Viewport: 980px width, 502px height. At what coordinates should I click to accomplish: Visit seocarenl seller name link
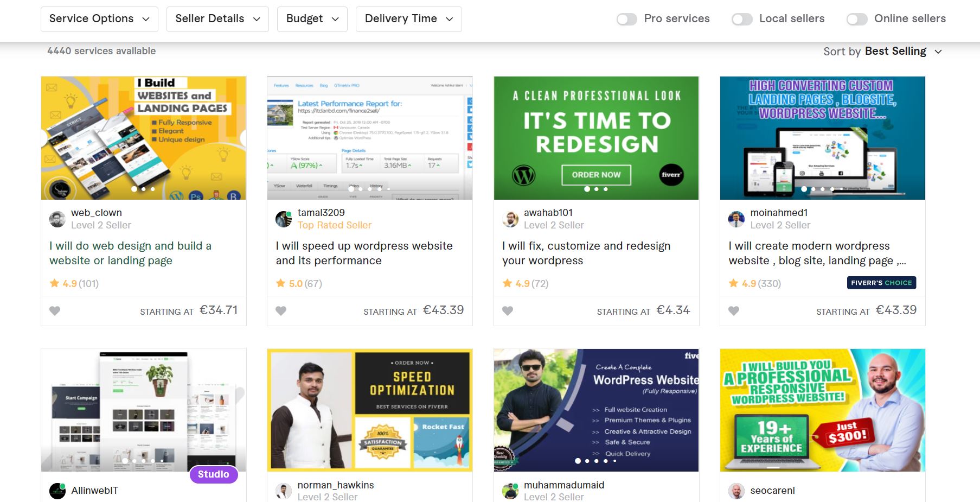coord(772,491)
